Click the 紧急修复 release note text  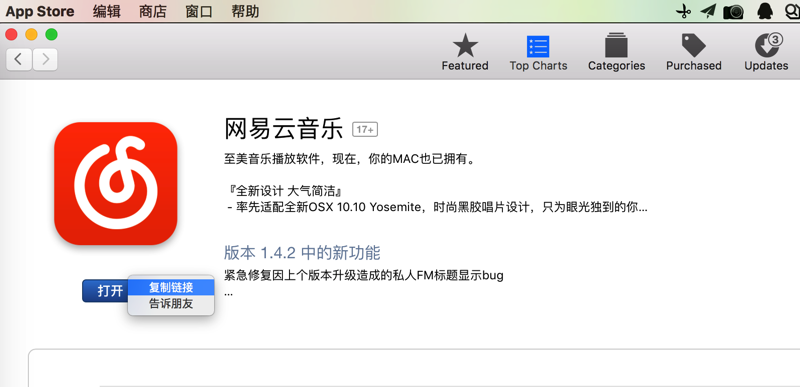(364, 276)
